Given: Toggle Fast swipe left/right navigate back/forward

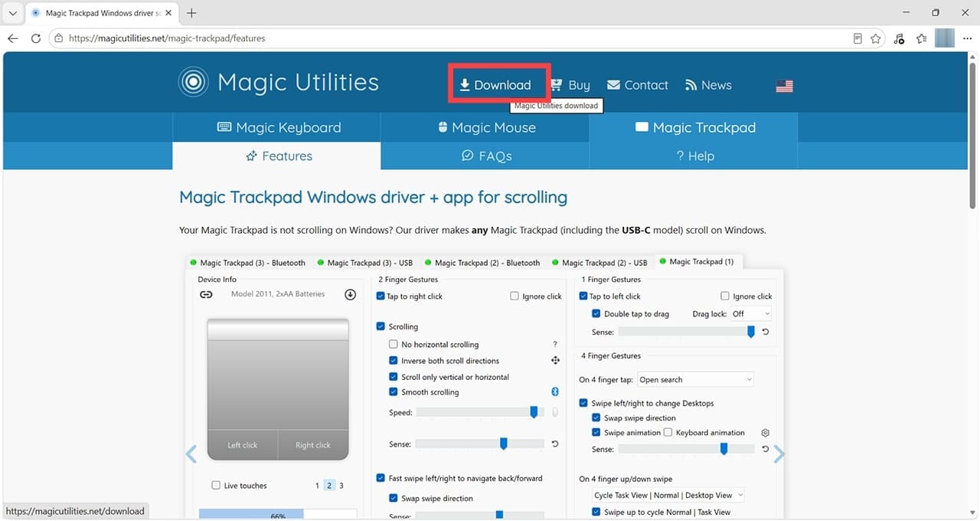Looking at the screenshot, I should coord(381,478).
